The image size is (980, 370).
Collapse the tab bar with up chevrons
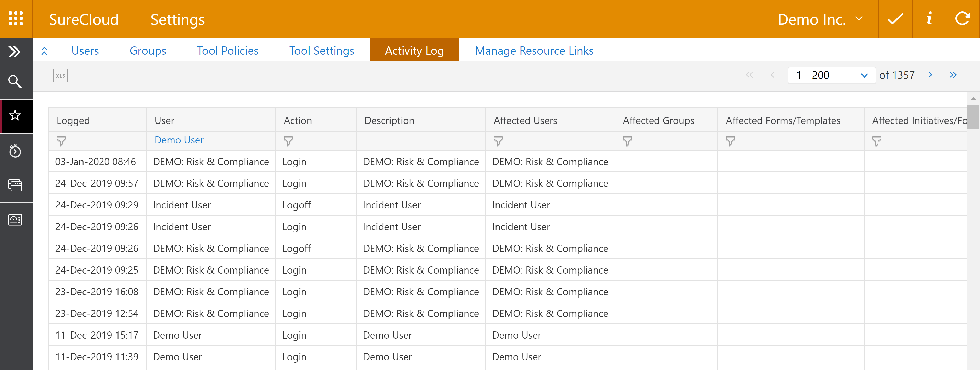click(x=44, y=51)
